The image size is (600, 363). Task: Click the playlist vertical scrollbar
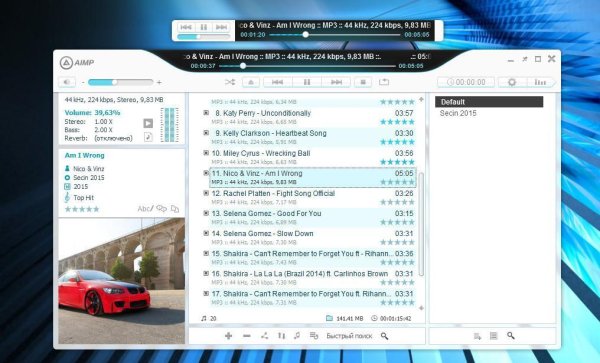pyautogui.click(x=421, y=224)
